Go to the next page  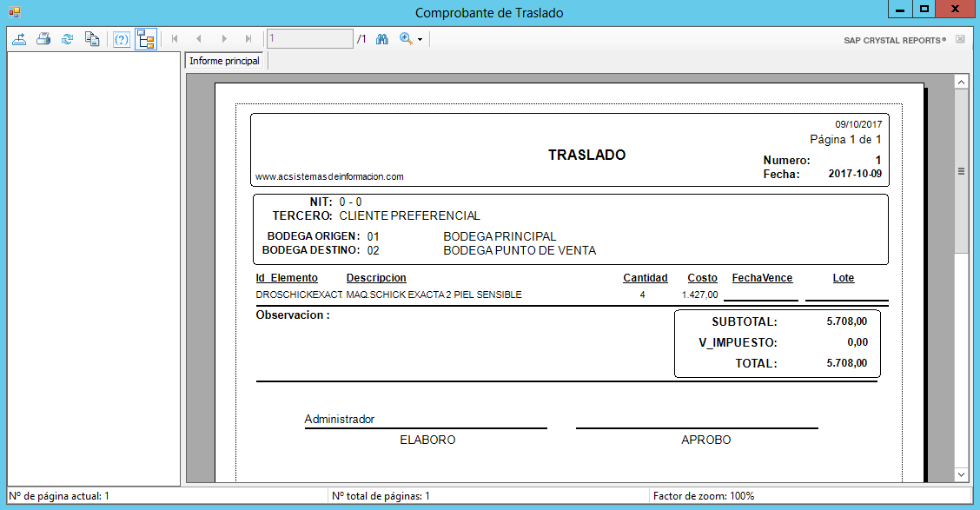pos(224,39)
